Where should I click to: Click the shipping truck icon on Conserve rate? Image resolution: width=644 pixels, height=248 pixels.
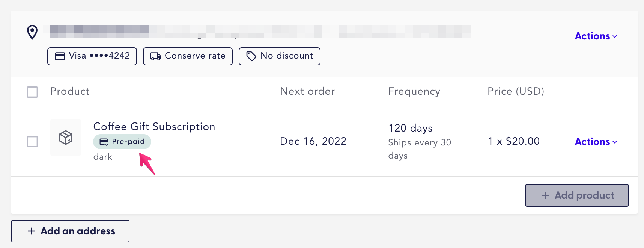156,56
